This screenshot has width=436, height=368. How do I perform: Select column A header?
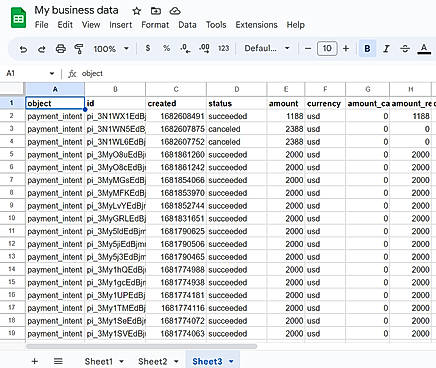tap(55, 89)
